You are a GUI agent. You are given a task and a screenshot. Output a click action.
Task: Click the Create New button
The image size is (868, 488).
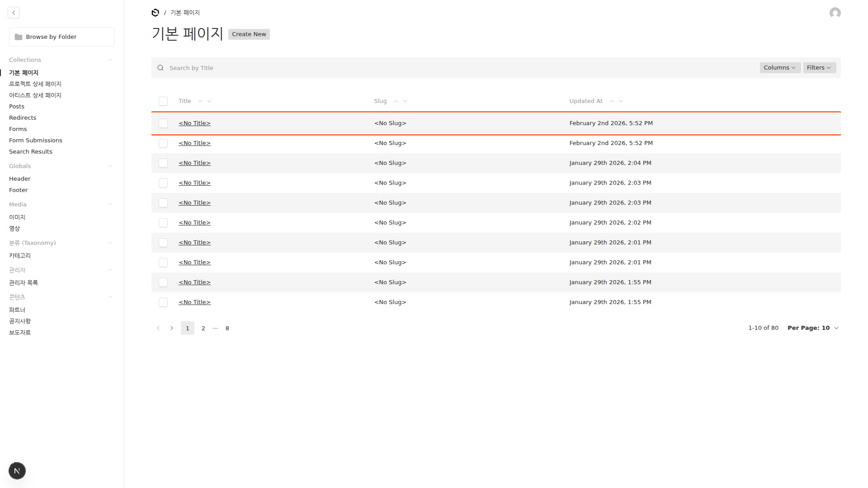pyautogui.click(x=249, y=34)
